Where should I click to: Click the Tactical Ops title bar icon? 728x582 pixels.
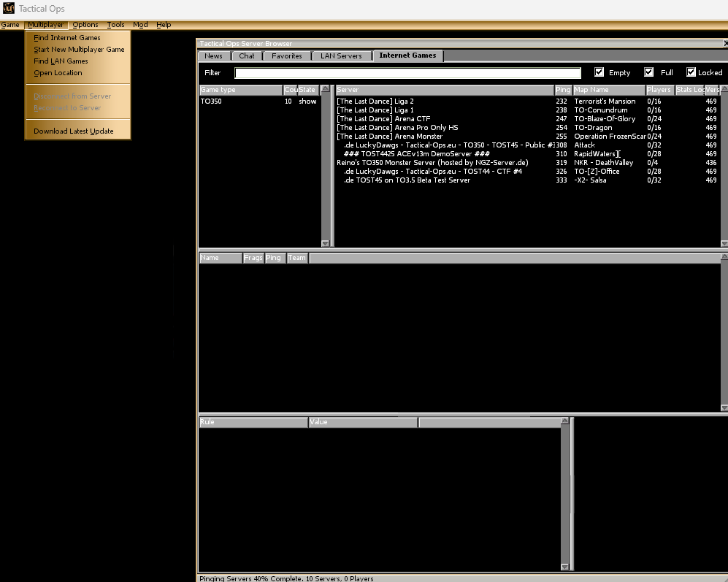pyautogui.click(x=8, y=8)
